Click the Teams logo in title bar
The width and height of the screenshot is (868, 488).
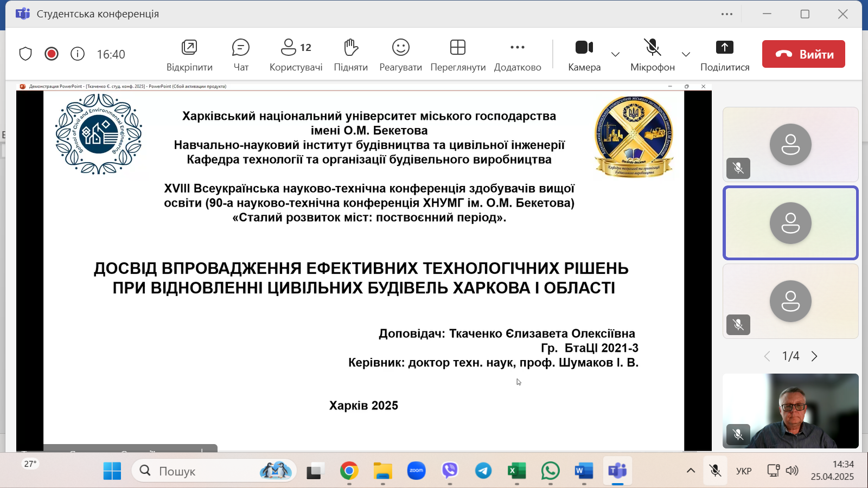pos(23,14)
